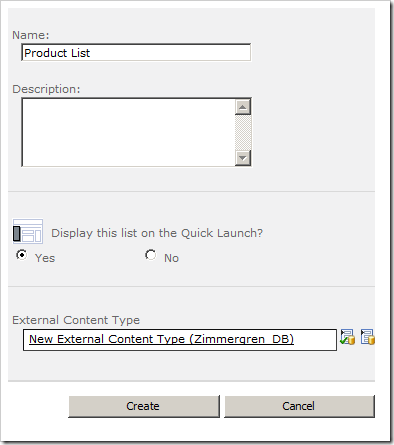Open the external content type picker icon
The width and height of the screenshot is (394, 445).
pyautogui.click(x=367, y=337)
